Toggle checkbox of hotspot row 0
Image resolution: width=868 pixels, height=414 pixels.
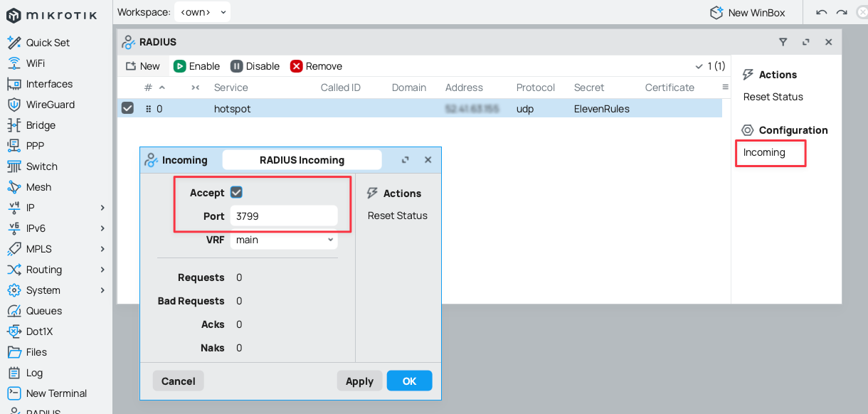click(127, 108)
